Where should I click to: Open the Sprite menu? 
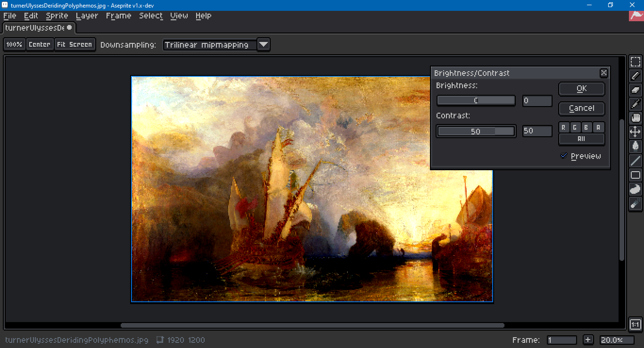[x=57, y=16]
